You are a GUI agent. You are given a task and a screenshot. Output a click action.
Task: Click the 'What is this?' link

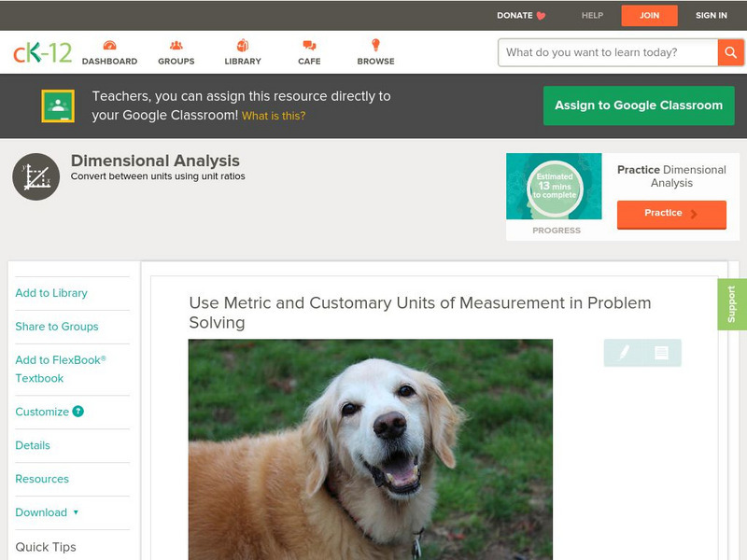(274, 116)
